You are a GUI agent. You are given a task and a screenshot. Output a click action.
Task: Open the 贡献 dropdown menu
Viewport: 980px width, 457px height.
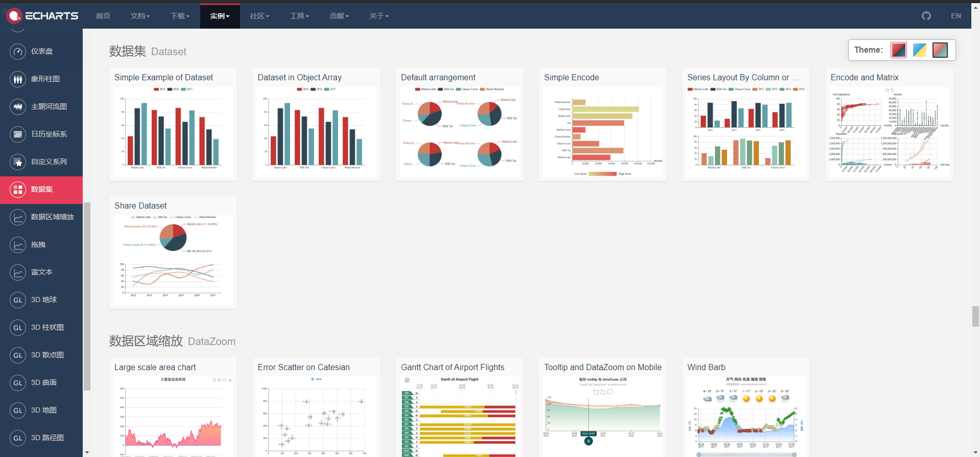(339, 16)
